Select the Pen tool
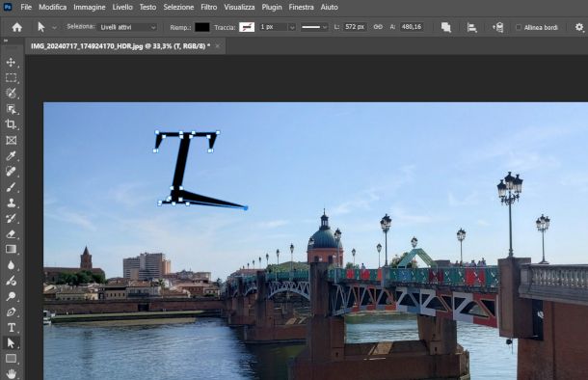The image size is (588, 380). (x=11, y=312)
